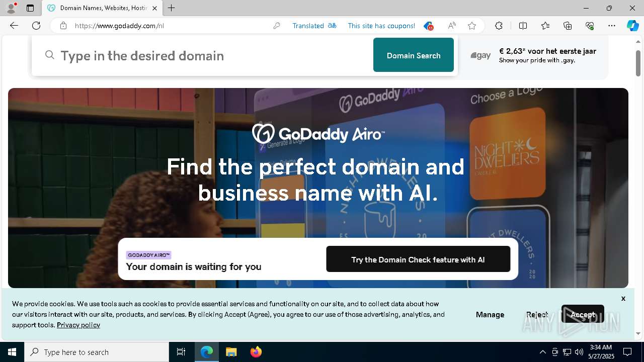Open Microsoft Edge on taskbar
The width and height of the screenshot is (644, 362).
[x=207, y=352]
